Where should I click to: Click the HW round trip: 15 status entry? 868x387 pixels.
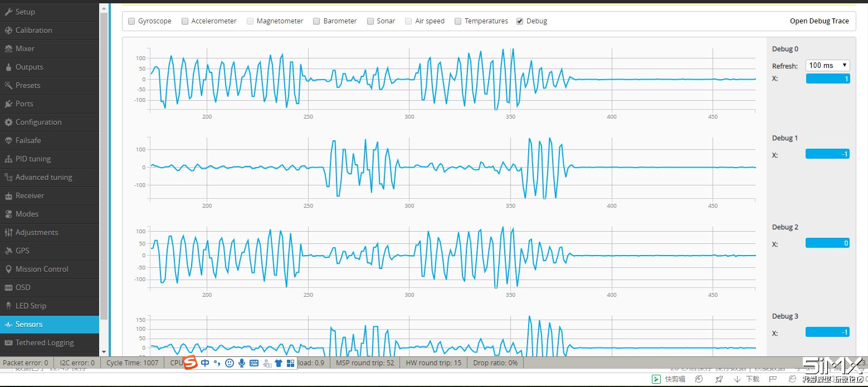[434, 362]
